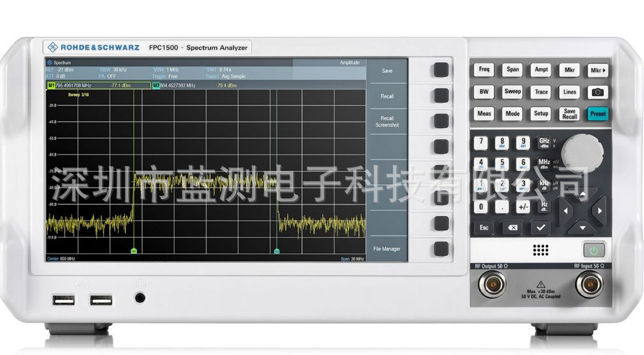Viewport: 644px width, 355px height.
Task: Confirm with the checkmark key
Action: (541, 228)
